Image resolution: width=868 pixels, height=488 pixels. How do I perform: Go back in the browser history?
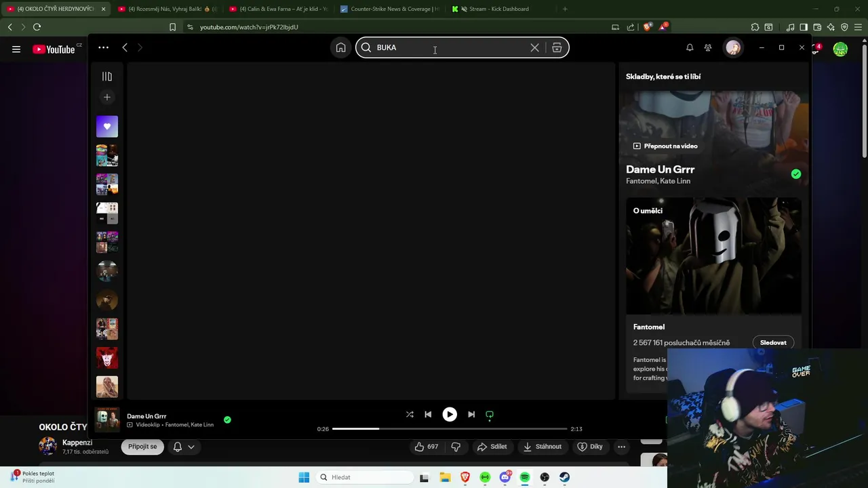[x=9, y=27]
